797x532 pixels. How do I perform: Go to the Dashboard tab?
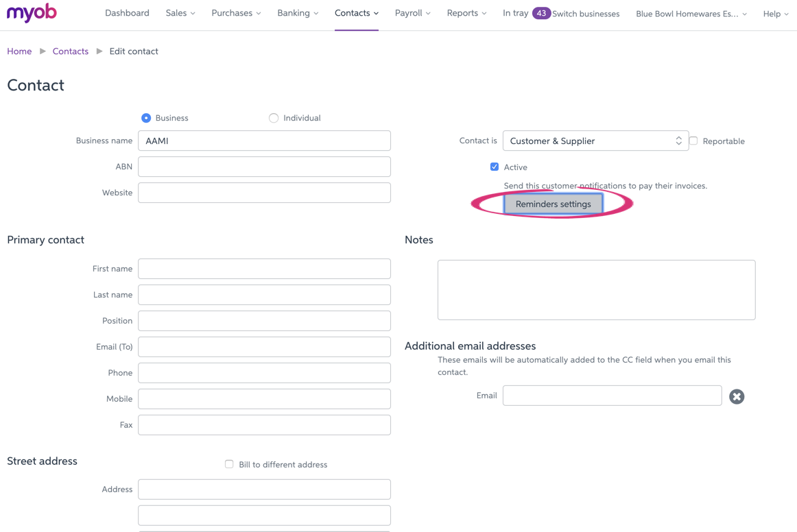tap(127, 13)
